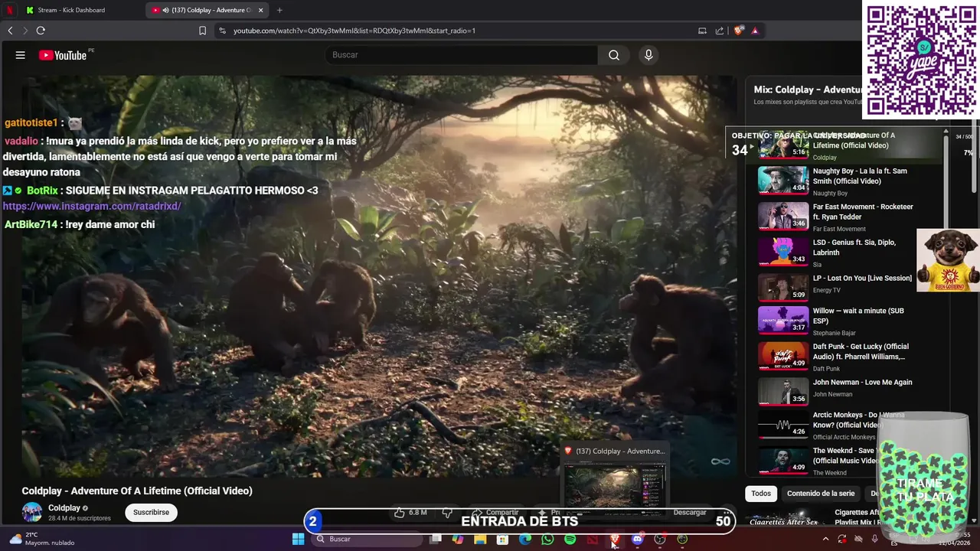Open the weather widget showing 21°C
Screen dimensions: 980x551
(42, 539)
